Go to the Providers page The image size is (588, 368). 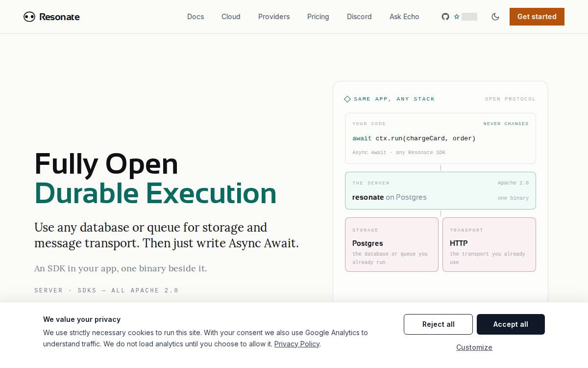tap(274, 17)
